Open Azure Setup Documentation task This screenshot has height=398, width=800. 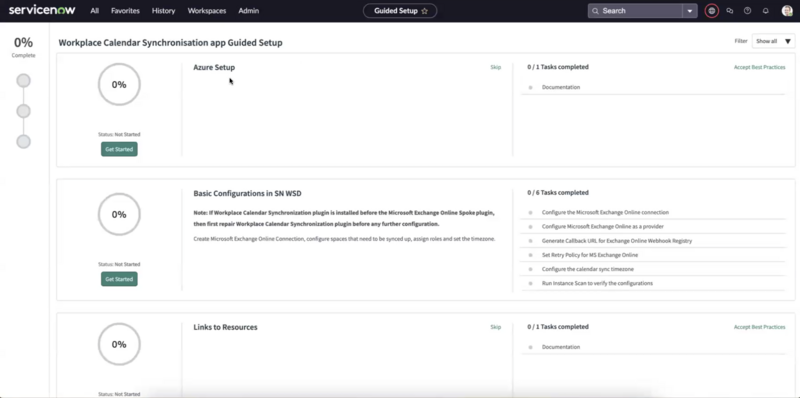coord(561,87)
